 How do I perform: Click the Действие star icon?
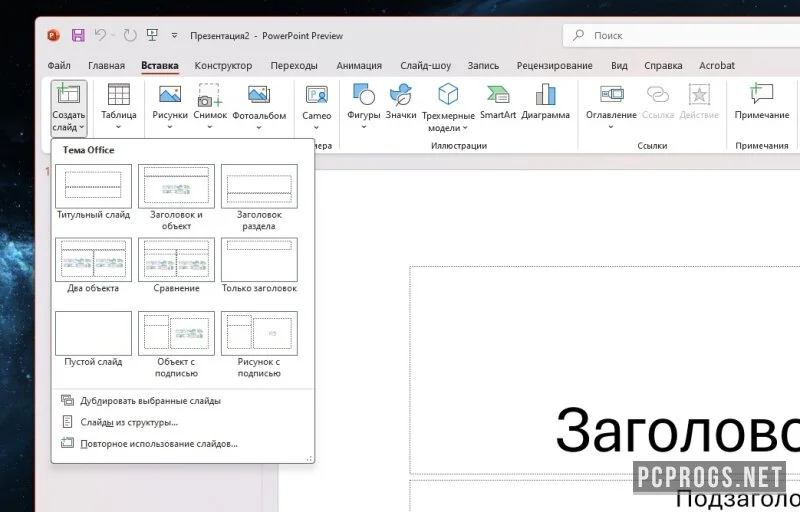coord(699,94)
